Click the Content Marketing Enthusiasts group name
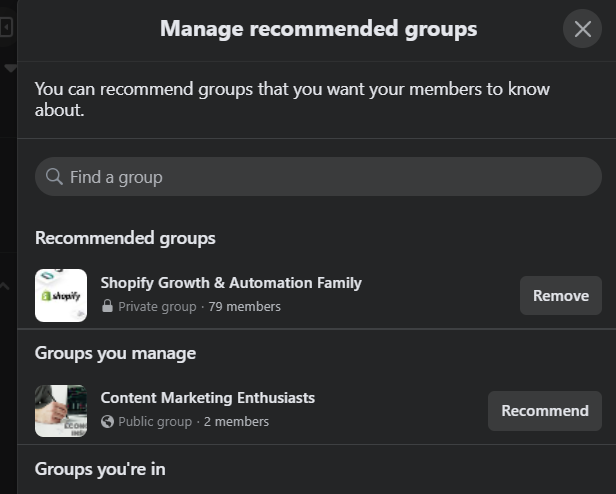 (208, 398)
